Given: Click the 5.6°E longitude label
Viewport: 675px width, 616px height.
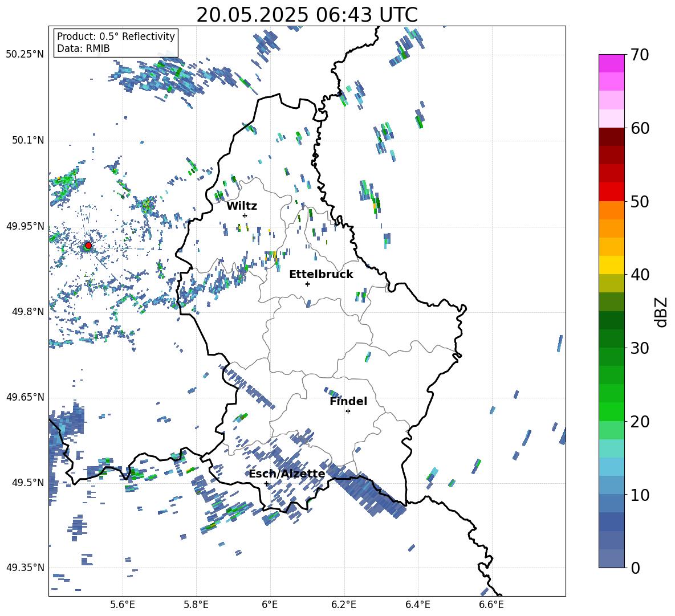Looking at the screenshot, I should pos(123,605).
